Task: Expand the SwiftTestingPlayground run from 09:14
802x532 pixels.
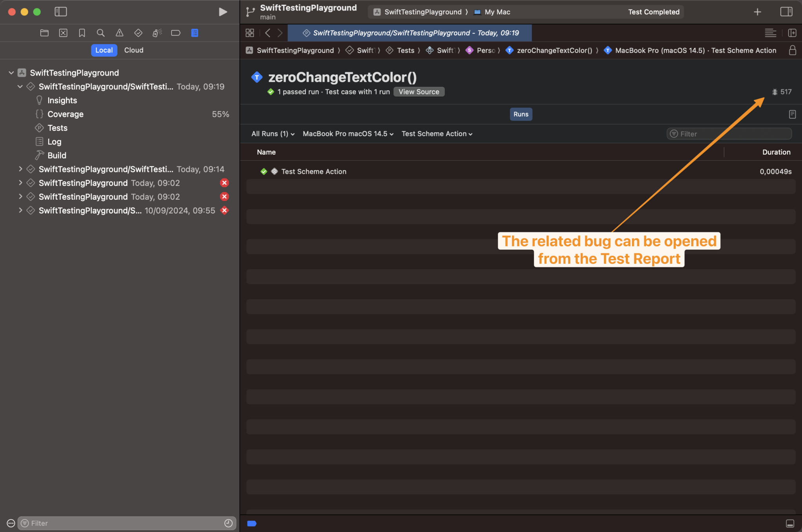Action: (20, 169)
